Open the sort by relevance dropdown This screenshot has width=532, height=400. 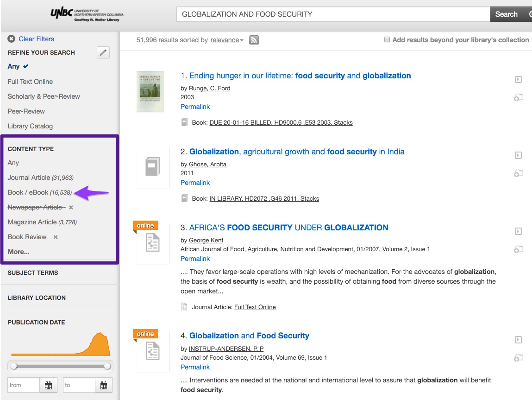(x=227, y=40)
